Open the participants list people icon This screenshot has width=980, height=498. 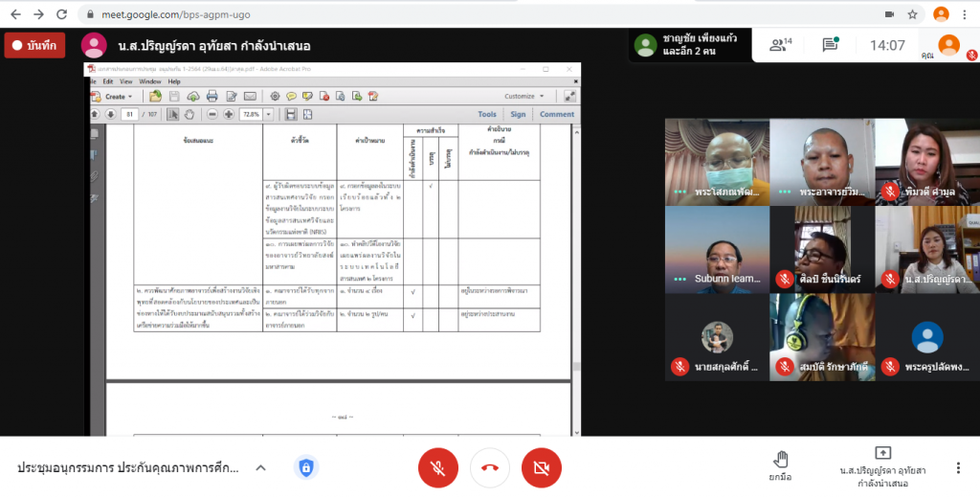click(777, 45)
